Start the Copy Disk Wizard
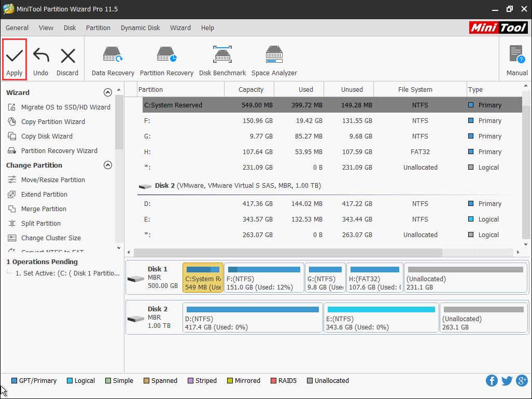The image size is (532, 399). (40, 136)
